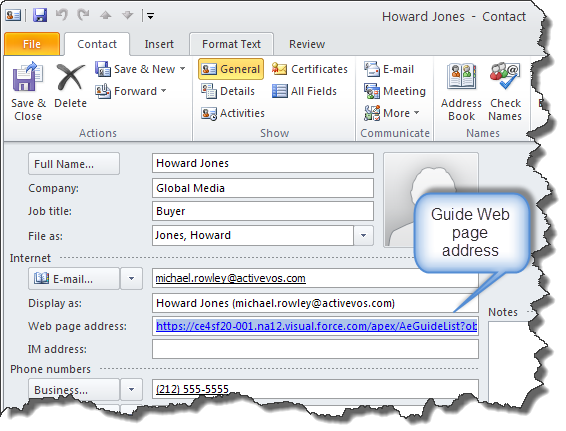Expand the Save & New dropdown arrow
Image resolution: width=566 pixels, height=431 pixels.
(183, 69)
